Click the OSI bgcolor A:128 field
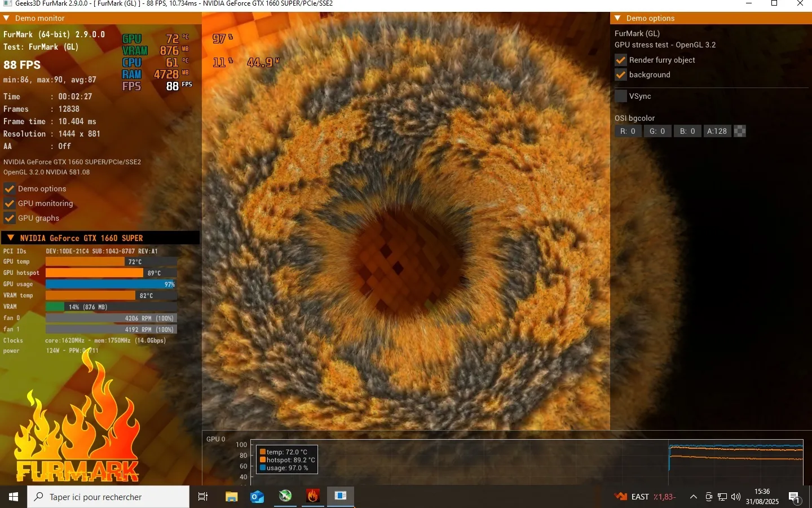The image size is (812, 508). pos(717,131)
